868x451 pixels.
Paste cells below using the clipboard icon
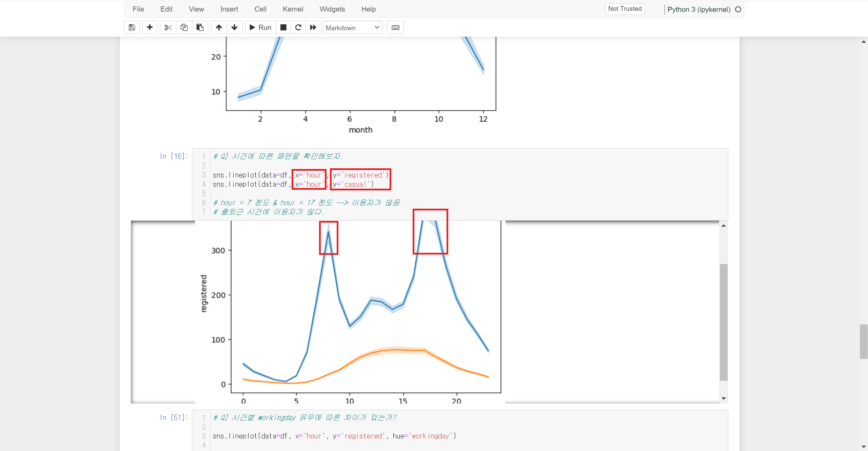tap(200, 27)
